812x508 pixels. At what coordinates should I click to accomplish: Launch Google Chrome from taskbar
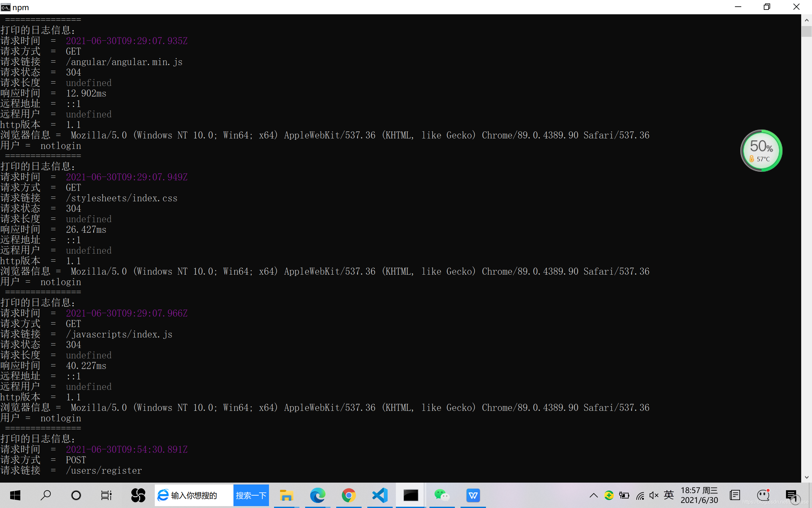(x=349, y=495)
